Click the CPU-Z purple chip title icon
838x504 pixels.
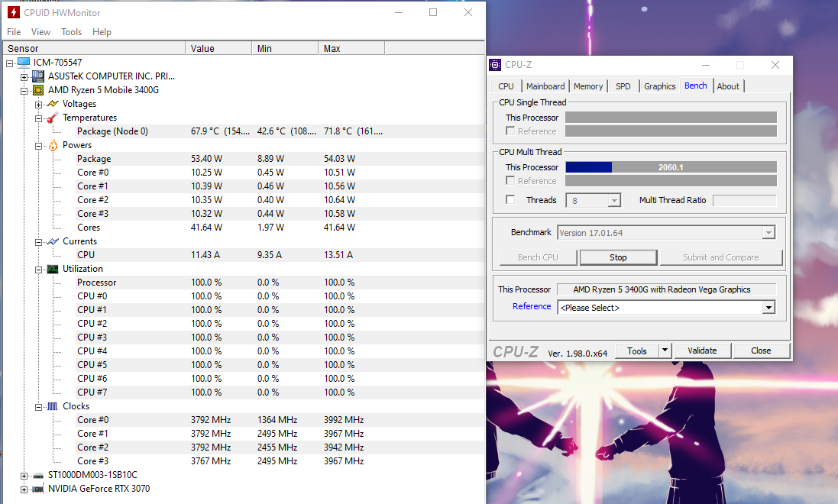click(x=496, y=65)
